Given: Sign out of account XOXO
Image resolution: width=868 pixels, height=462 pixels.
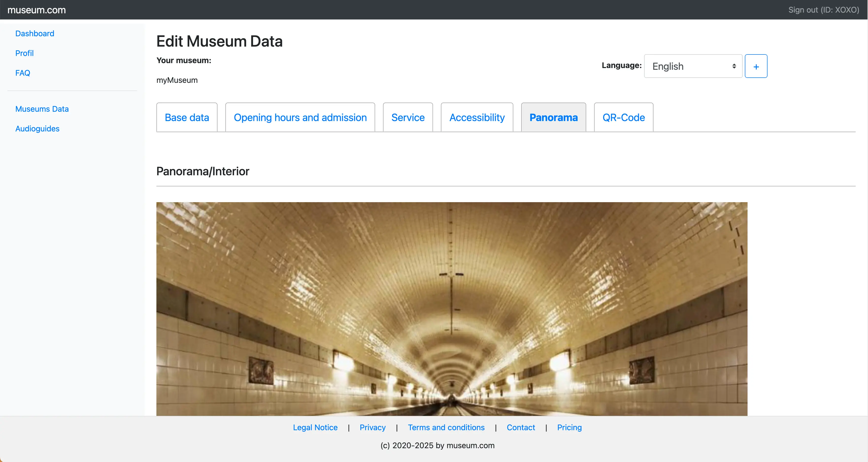Looking at the screenshot, I should 823,10.
